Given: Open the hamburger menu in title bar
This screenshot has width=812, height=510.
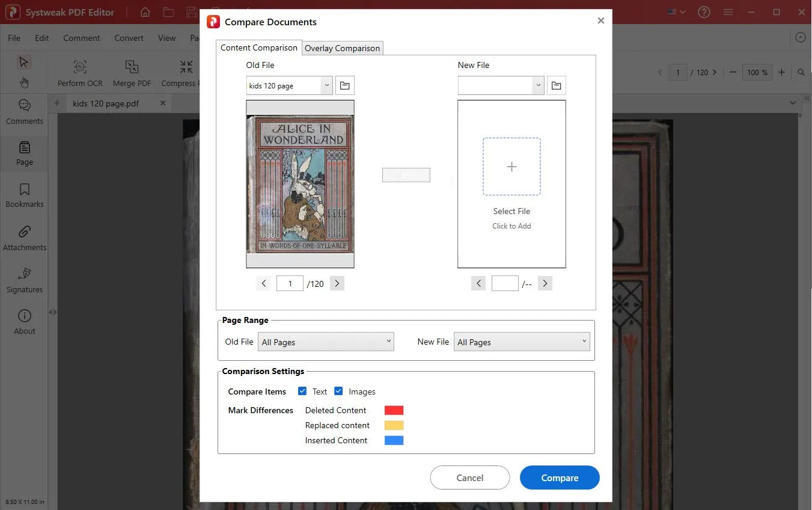Looking at the screenshot, I should 728,12.
